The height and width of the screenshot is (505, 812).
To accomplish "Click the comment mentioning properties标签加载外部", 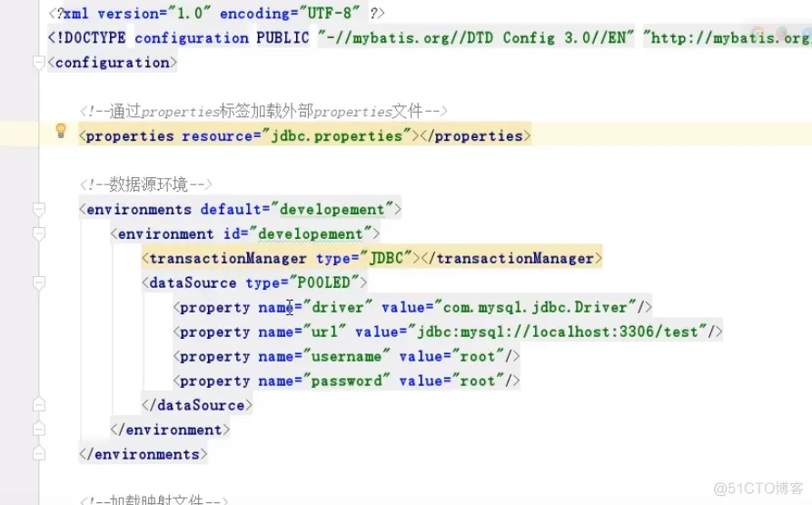I will [x=263, y=112].
